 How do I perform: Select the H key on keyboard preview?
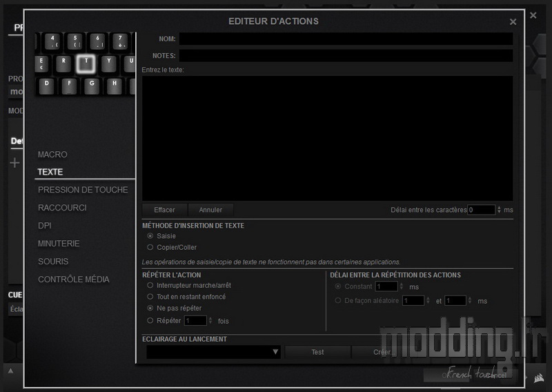[114, 87]
